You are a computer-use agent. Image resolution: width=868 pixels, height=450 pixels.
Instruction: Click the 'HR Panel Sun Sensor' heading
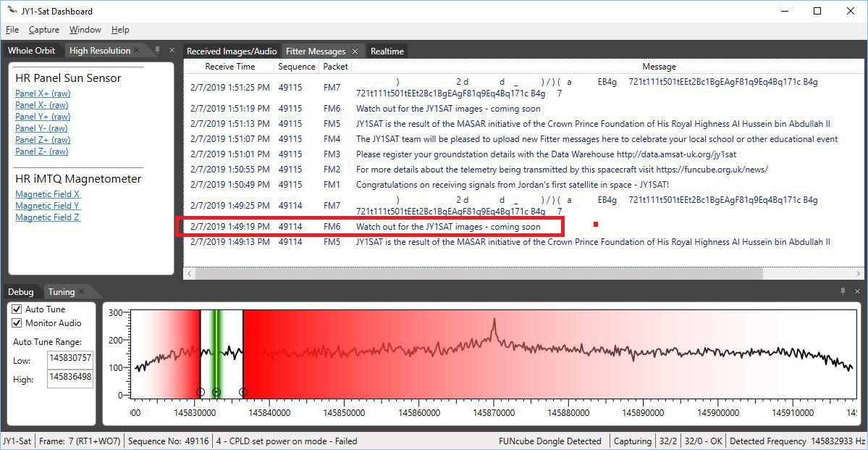pyautogui.click(x=68, y=78)
